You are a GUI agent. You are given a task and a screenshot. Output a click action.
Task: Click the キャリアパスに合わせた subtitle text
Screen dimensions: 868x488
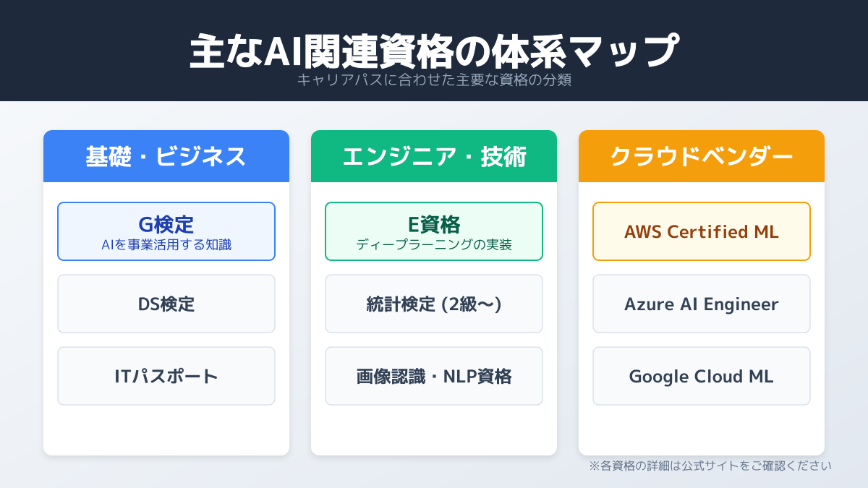(434, 80)
